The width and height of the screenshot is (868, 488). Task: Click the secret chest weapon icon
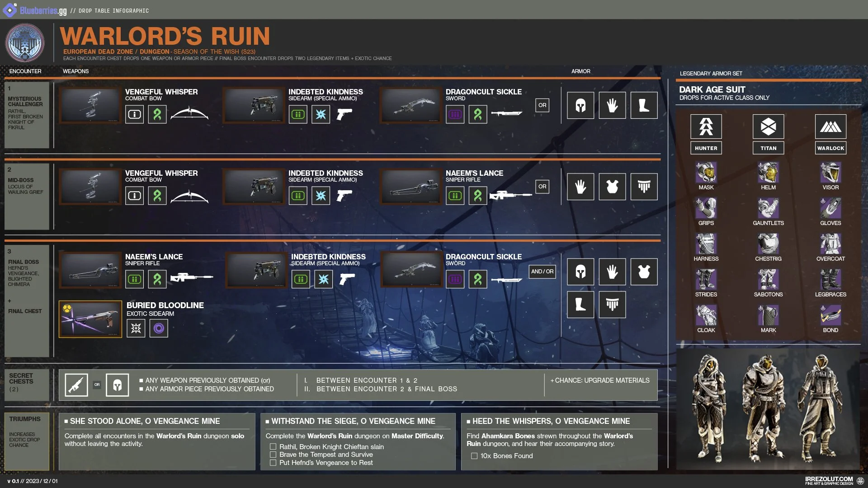[76, 385]
